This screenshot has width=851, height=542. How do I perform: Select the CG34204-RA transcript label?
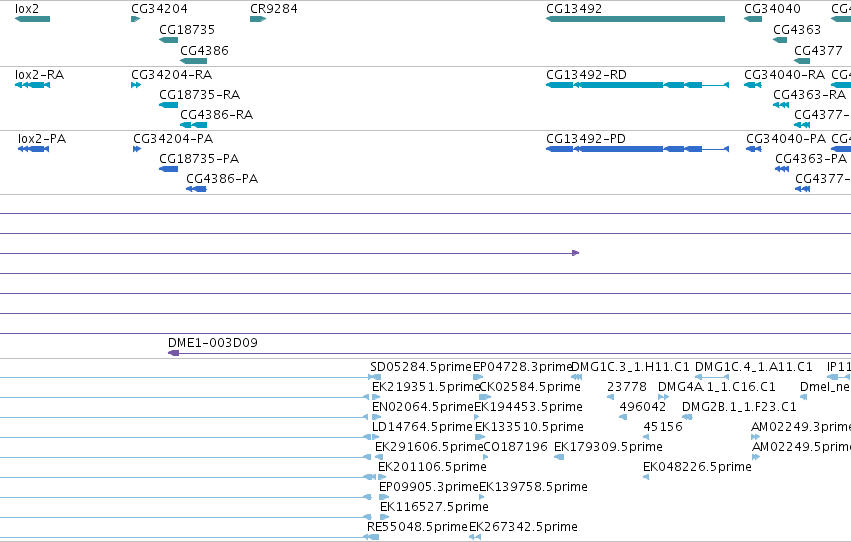(172, 74)
